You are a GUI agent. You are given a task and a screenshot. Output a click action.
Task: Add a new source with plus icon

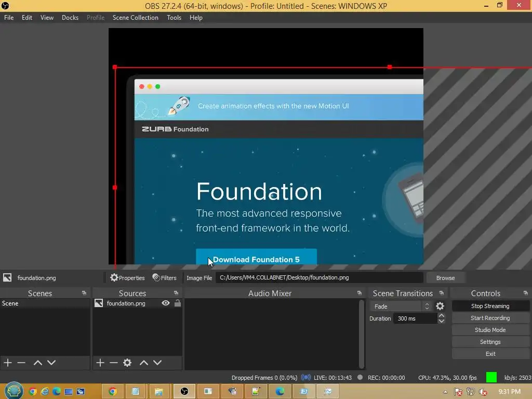point(100,362)
